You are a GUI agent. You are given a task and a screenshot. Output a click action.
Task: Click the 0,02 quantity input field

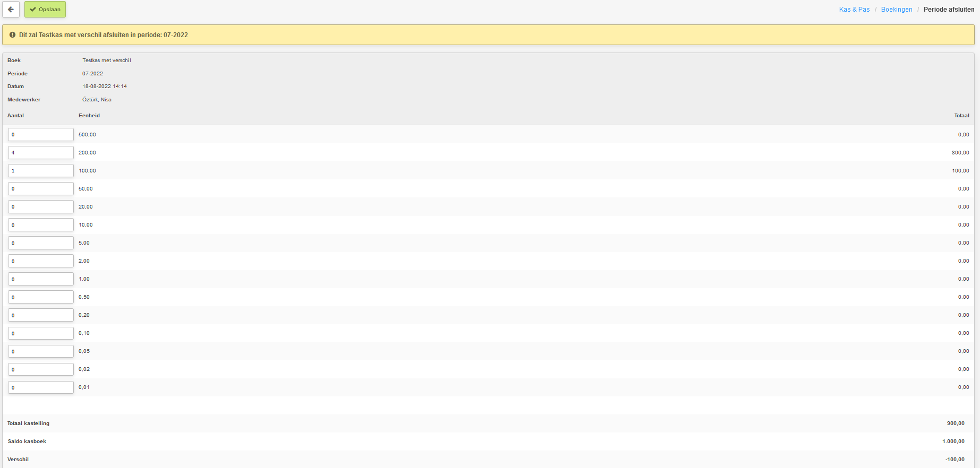[41, 369]
